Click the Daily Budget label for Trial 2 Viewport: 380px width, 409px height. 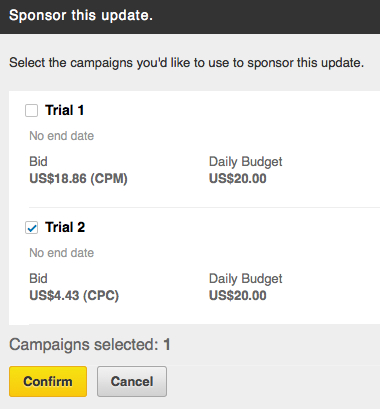[x=246, y=279]
